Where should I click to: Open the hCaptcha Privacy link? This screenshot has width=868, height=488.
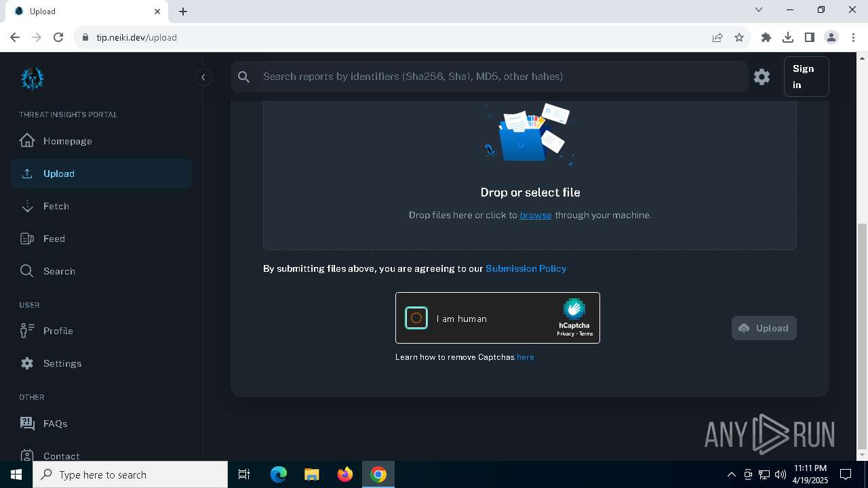coord(565,334)
